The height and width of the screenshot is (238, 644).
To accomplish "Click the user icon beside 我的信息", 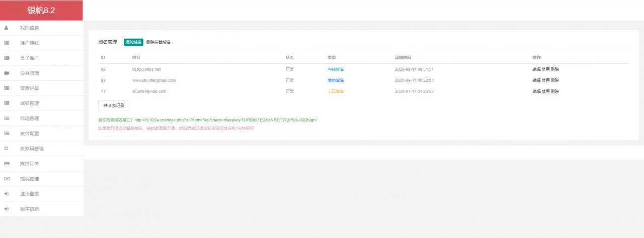I will click(7, 28).
